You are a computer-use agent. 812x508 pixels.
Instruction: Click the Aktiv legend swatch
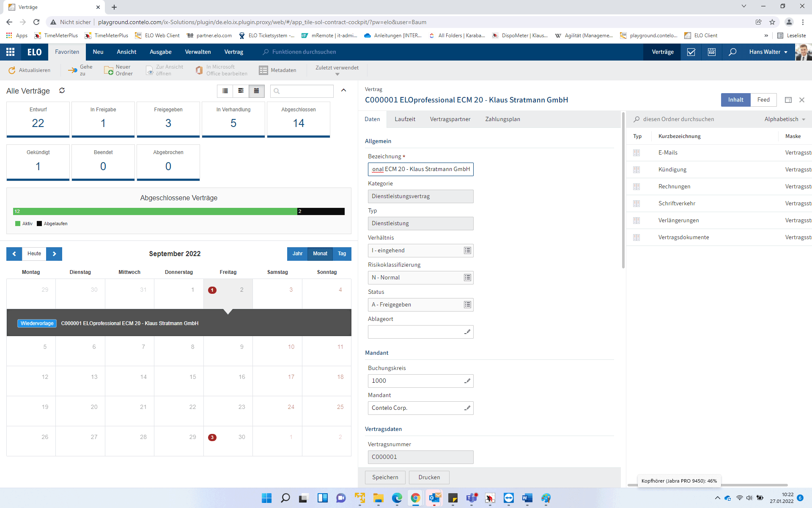(x=18, y=224)
